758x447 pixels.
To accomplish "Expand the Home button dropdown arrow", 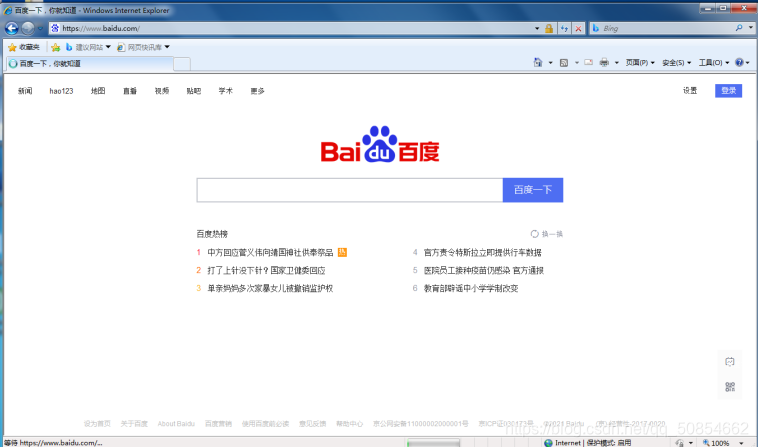I will click(x=550, y=63).
